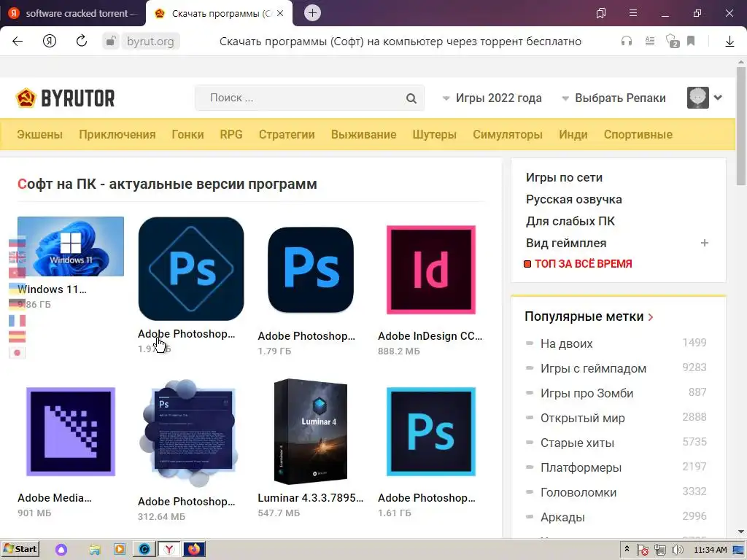Viewport: 747px width, 560px height.
Task: Open the 1.79 ГБ Photoshop Ps icon
Action: tap(311, 270)
